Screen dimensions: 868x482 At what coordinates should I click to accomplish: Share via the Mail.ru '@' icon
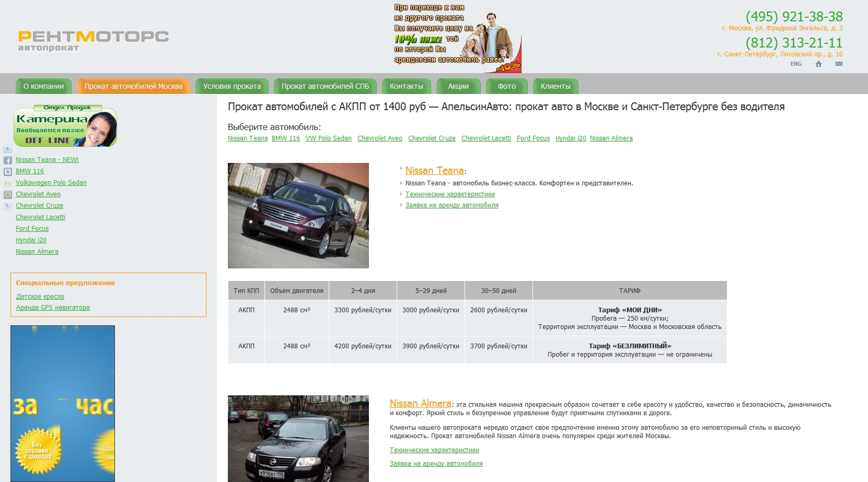coord(8,195)
